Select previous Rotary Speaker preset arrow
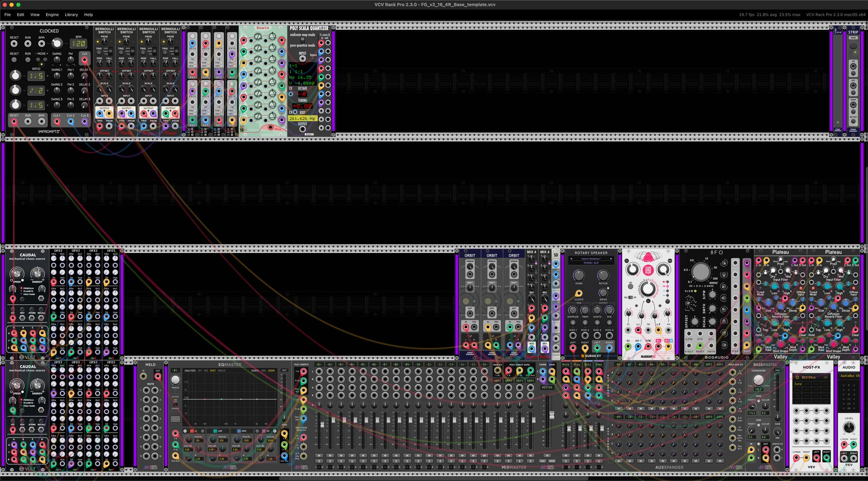 pos(571,259)
